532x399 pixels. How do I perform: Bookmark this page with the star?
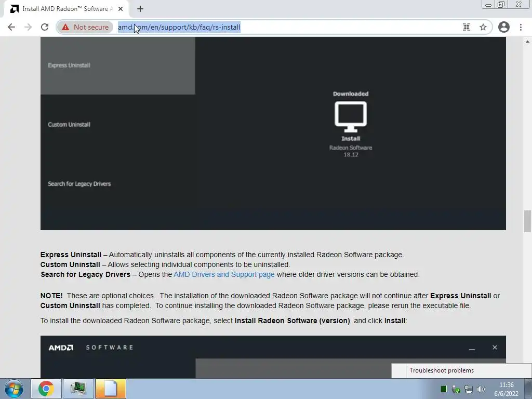[x=483, y=27]
